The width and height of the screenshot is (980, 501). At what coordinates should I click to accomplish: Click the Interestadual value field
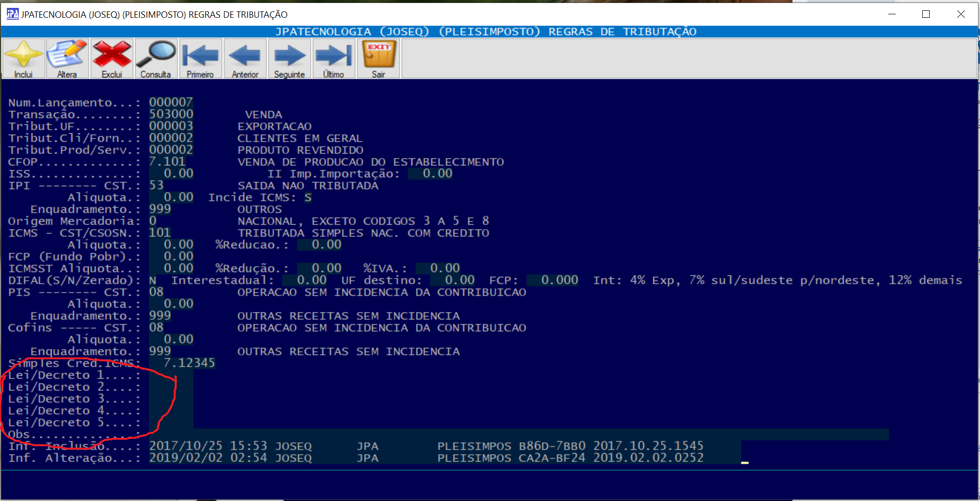tap(304, 280)
